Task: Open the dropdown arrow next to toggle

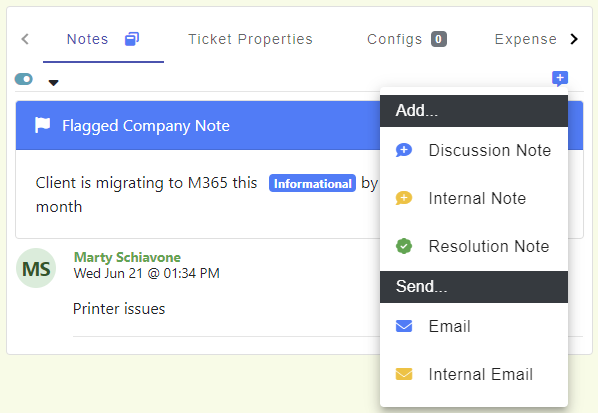Action: coord(53,82)
